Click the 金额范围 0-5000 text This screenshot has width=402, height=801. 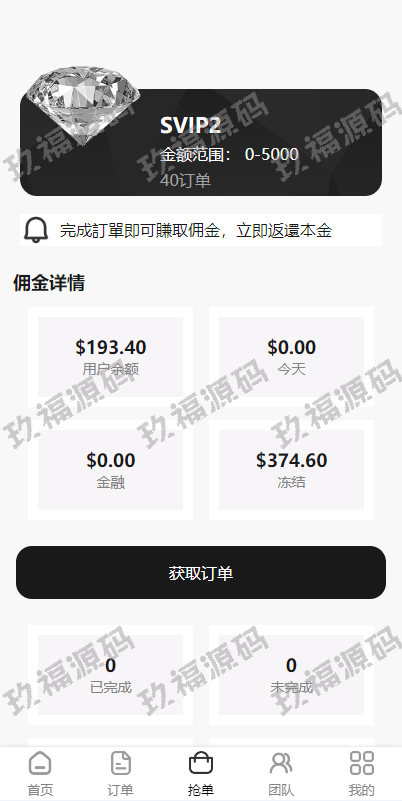pyautogui.click(x=229, y=154)
